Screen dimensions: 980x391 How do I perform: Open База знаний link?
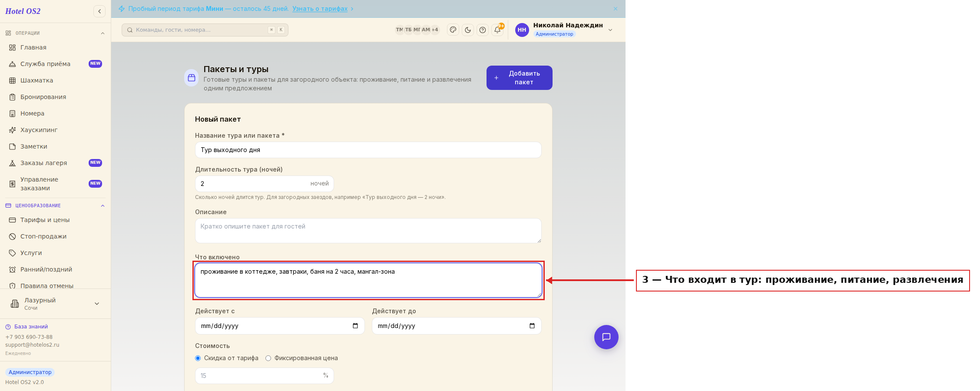(31, 327)
